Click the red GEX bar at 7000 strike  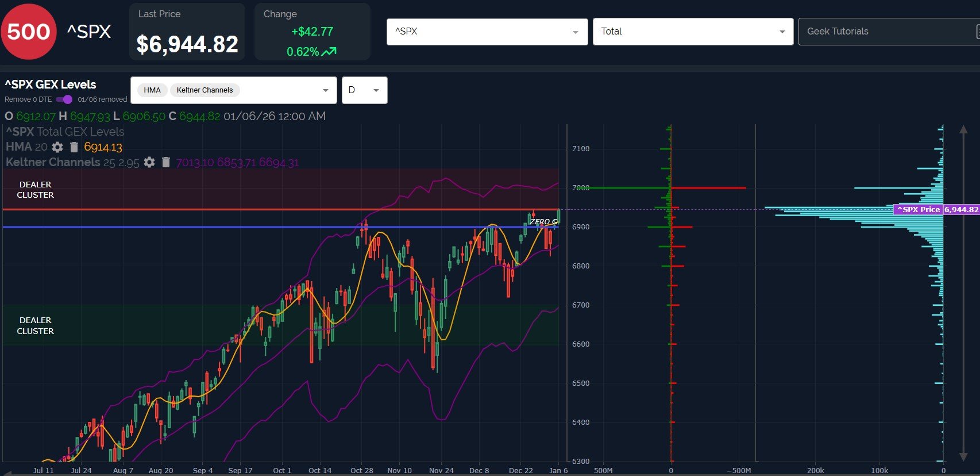[x=708, y=188]
